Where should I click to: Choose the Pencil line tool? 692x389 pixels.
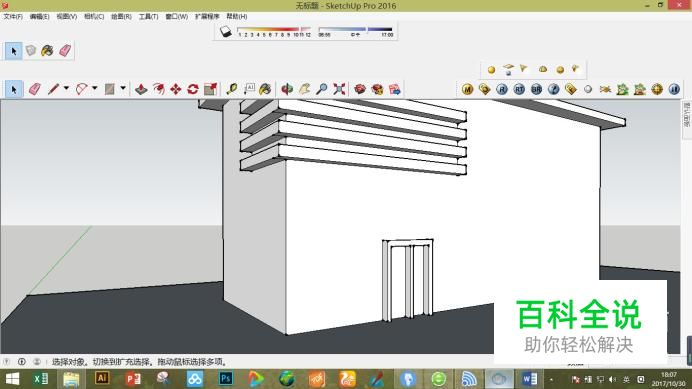point(53,89)
